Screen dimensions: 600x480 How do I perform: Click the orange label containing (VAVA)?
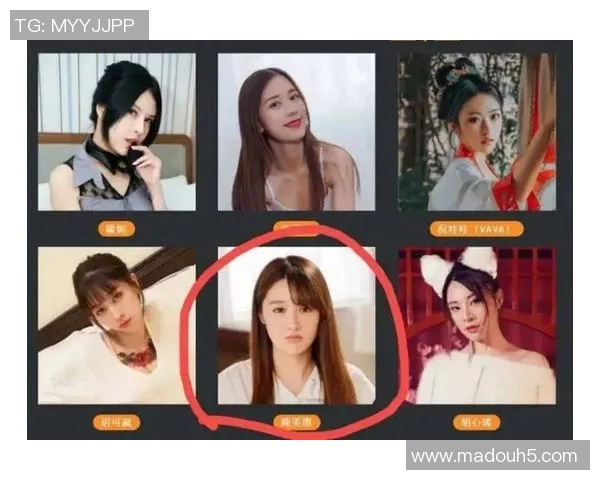tap(476, 229)
